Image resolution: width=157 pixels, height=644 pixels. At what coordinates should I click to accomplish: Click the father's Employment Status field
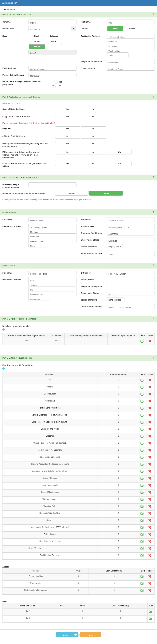click(130, 293)
